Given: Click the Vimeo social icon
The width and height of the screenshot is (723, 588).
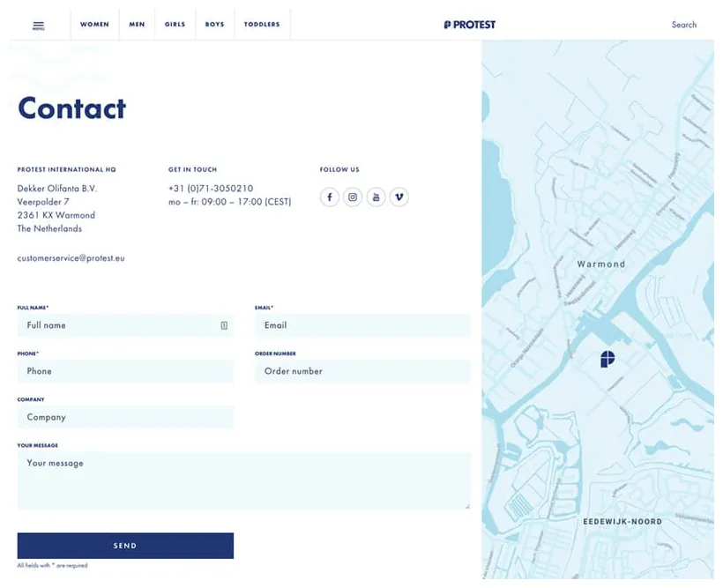Looking at the screenshot, I should 399,197.
